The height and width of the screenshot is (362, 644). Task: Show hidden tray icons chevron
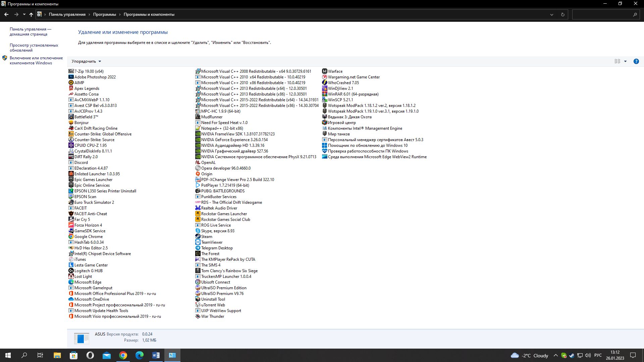pyautogui.click(x=555, y=355)
